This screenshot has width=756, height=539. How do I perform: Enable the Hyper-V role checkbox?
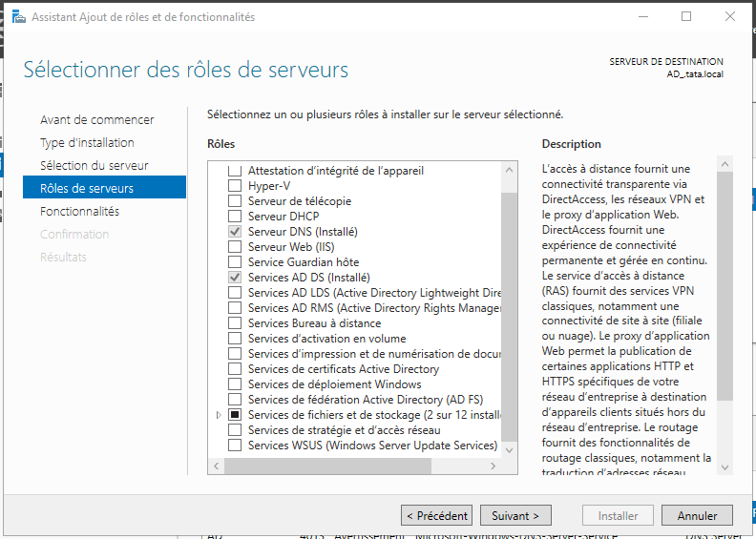[x=235, y=186]
